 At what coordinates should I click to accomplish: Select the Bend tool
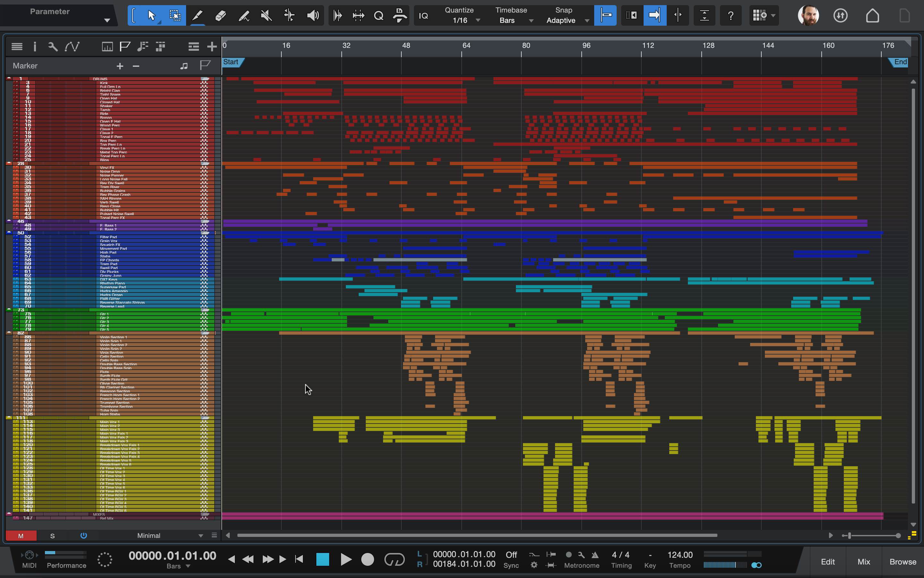tap(289, 16)
